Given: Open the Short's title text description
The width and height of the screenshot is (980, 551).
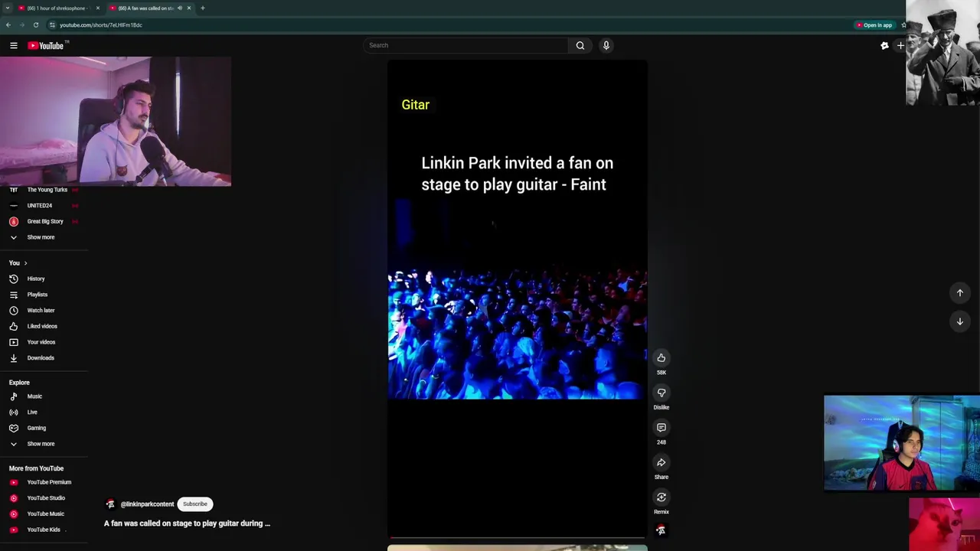Looking at the screenshot, I should [187, 523].
